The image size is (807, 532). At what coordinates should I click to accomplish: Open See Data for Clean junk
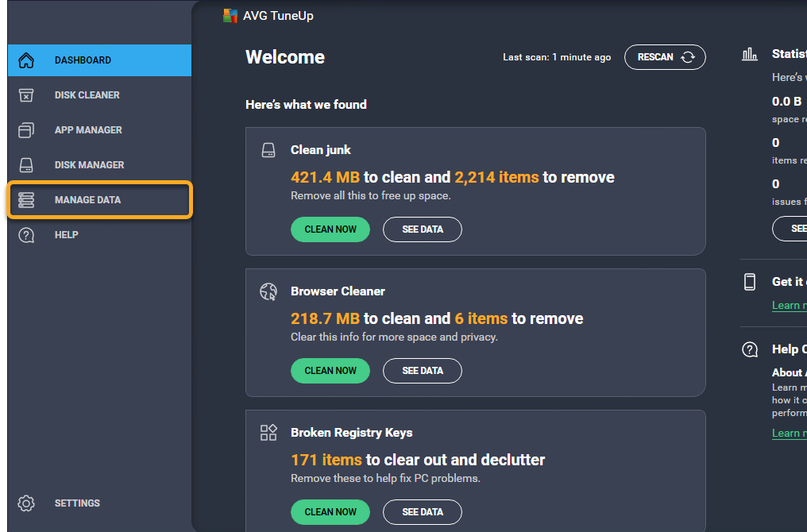point(422,229)
